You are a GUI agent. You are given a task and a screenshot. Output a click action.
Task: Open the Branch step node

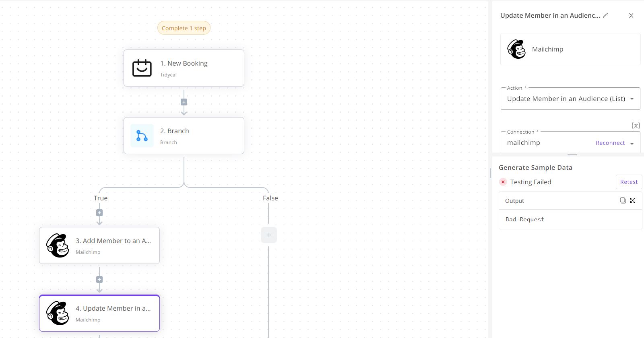[184, 136]
